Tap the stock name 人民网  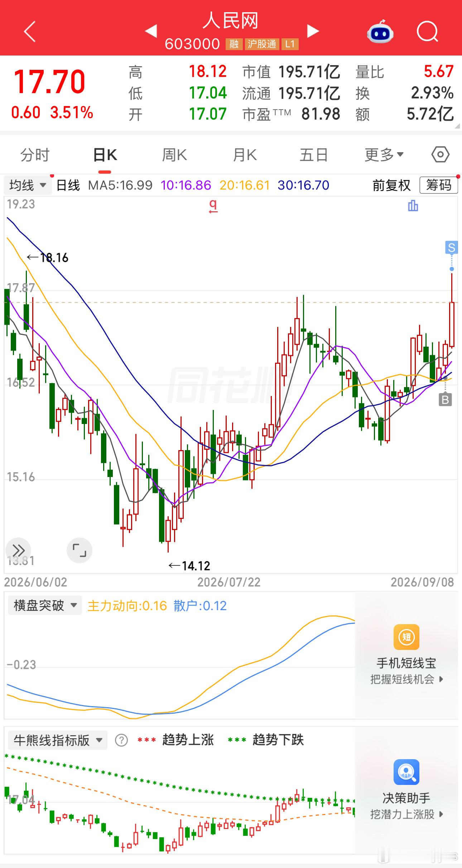coord(231,20)
